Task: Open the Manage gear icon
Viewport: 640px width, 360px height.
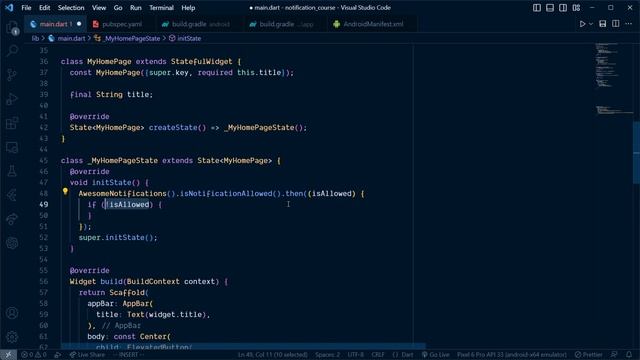Action: [12, 337]
